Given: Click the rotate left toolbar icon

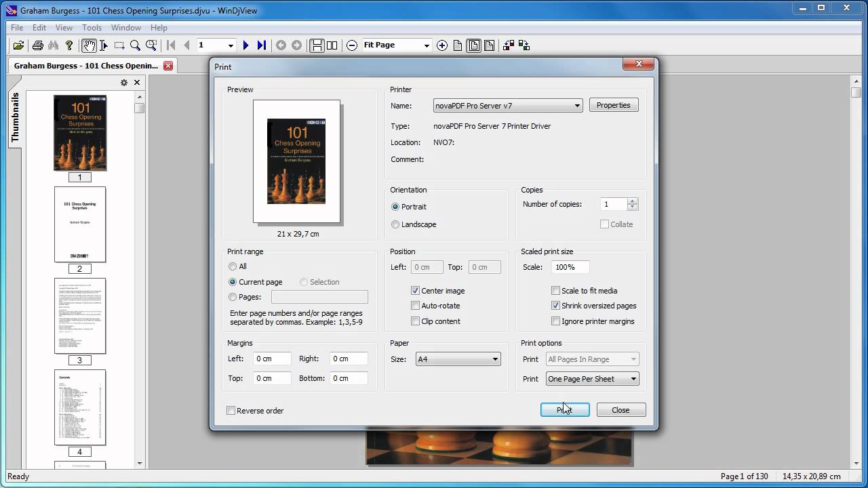Looking at the screenshot, I should click(509, 45).
